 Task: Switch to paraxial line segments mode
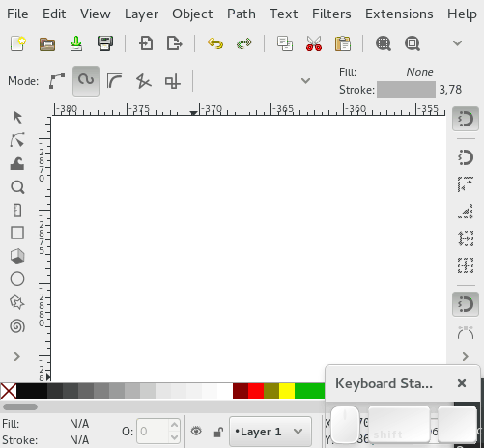tap(172, 81)
